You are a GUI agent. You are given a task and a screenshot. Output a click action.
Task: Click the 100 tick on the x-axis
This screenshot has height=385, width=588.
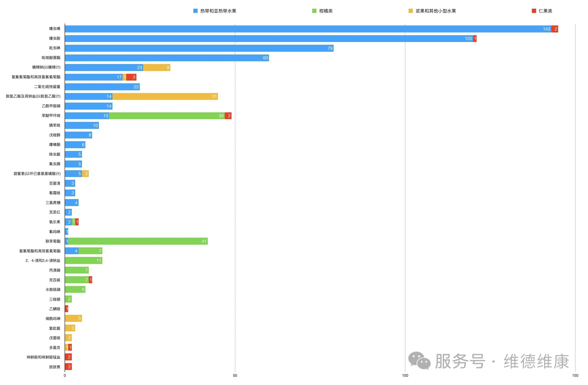click(405, 376)
